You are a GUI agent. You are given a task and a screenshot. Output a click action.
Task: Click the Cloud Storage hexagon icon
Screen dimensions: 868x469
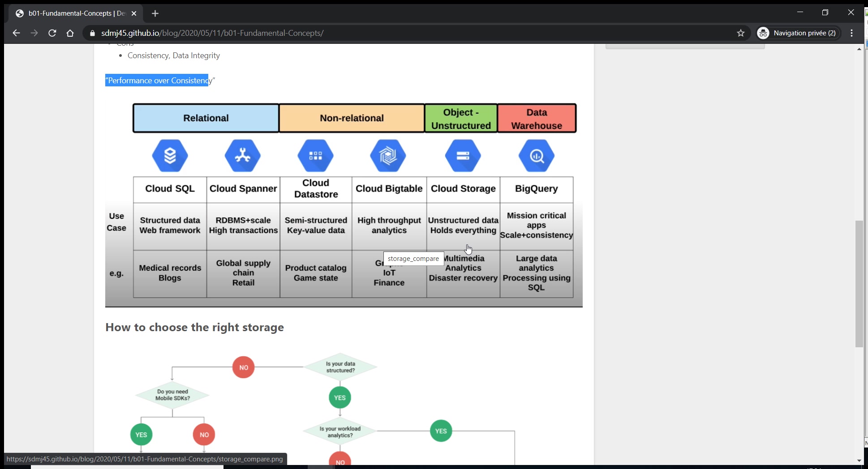pos(463,156)
